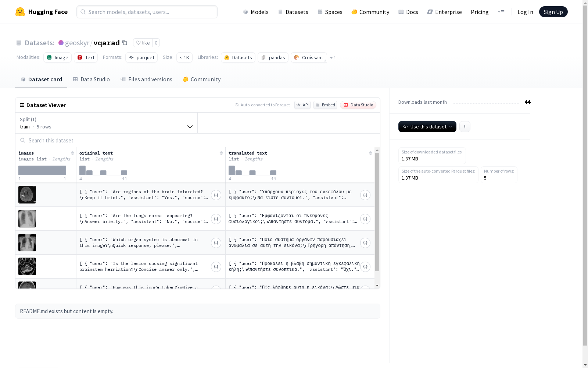
Task: Open Data Studio from the viewer header
Action: tap(358, 105)
